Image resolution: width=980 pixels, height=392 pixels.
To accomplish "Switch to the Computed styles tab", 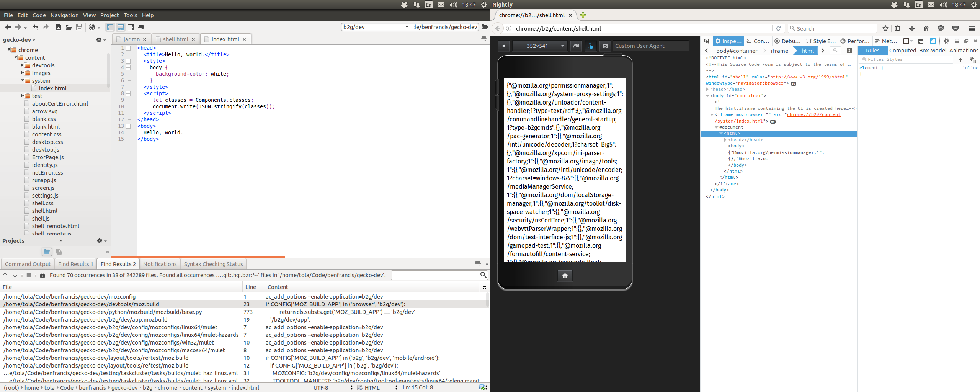I will click(902, 51).
